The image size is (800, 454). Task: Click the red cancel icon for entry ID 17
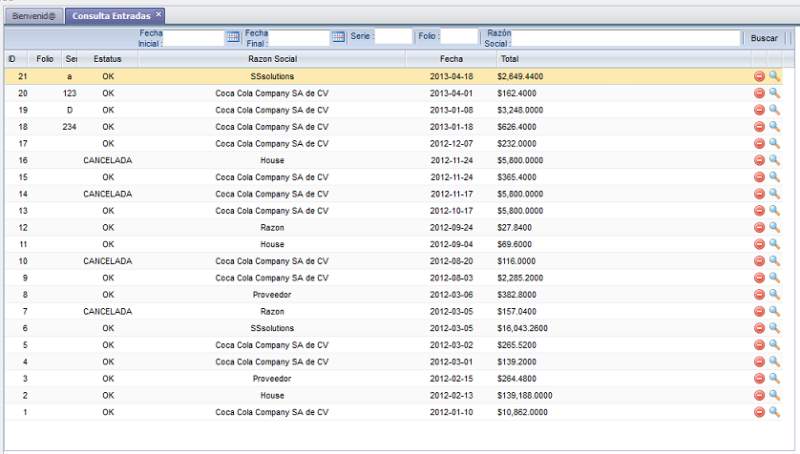[759, 143]
